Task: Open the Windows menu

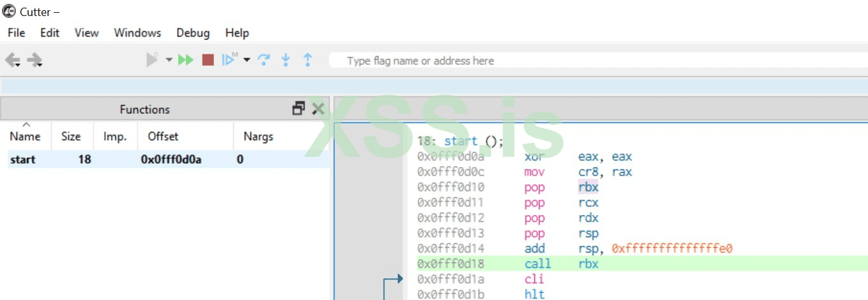Action: tap(137, 33)
